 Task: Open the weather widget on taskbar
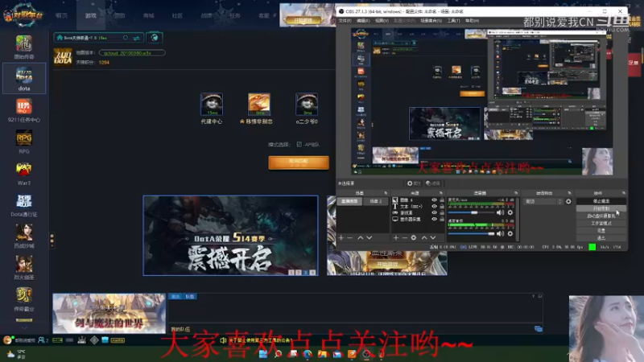click(x=16, y=354)
